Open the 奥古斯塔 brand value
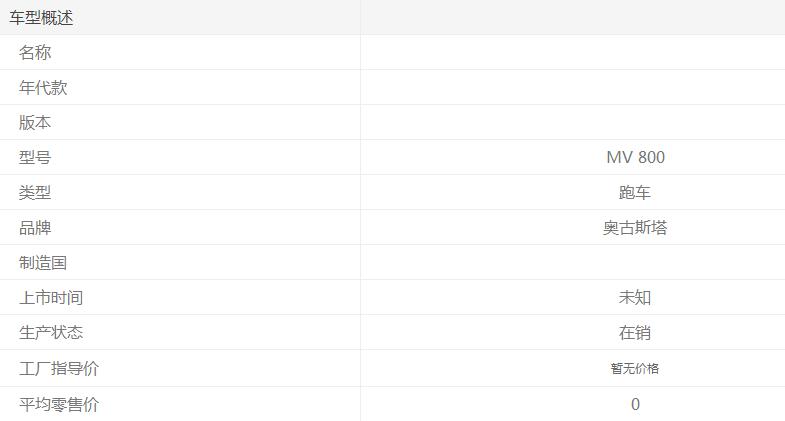This screenshot has height=421, width=785. 635,227
